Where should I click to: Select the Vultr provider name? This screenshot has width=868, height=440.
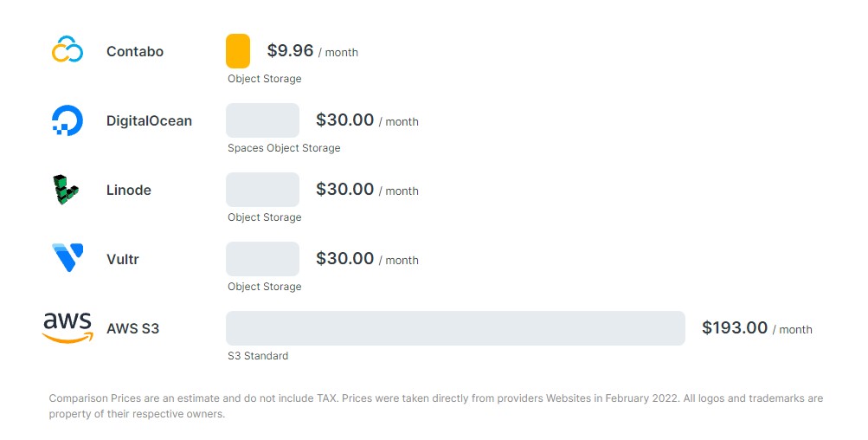[x=122, y=259]
